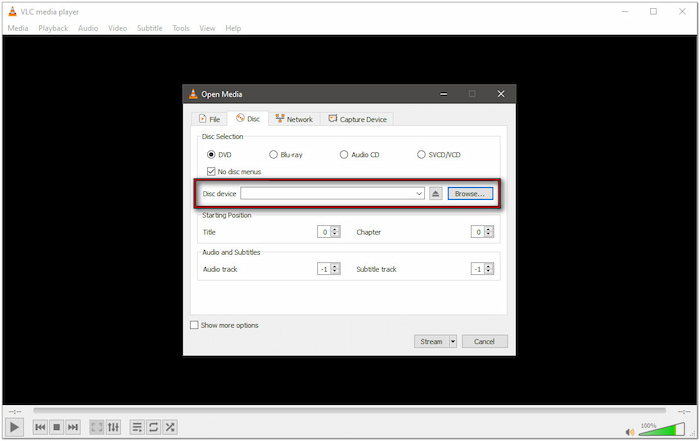Viewport: 700px width, 441px height.
Task: Click the Subtitle track number field
Action: coord(478,269)
